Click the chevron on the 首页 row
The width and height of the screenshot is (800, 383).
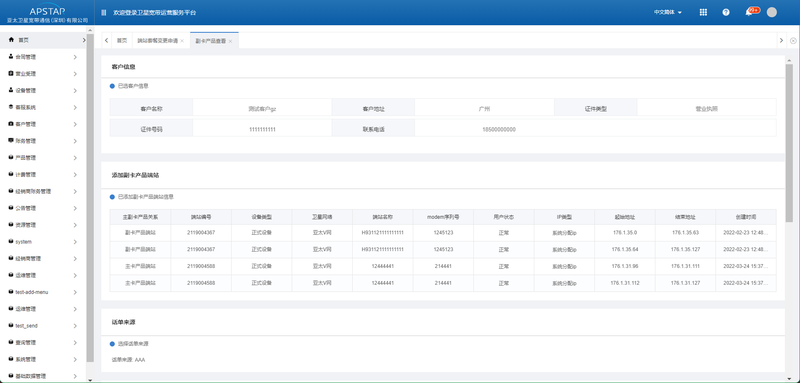tap(84, 40)
